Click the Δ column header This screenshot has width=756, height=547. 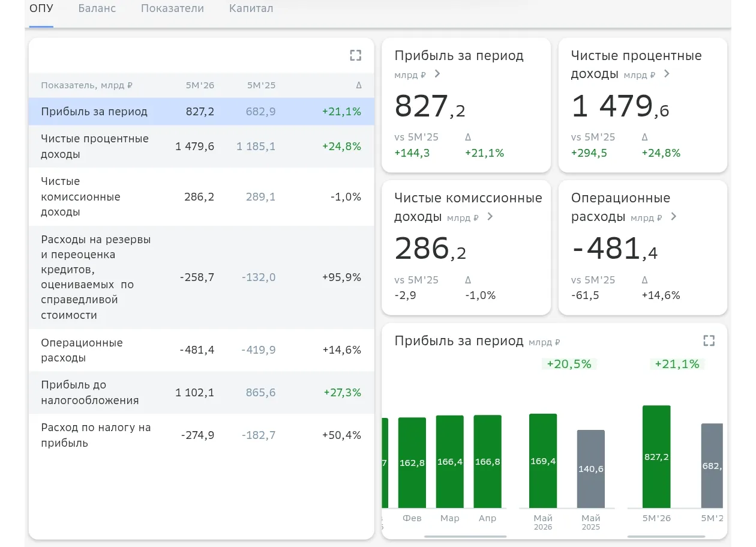(x=359, y=85)
